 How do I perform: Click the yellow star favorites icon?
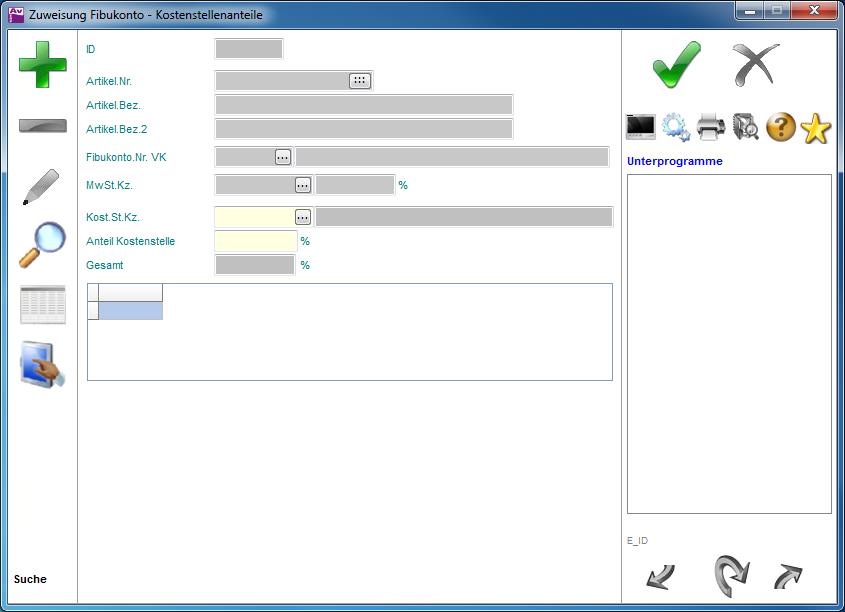click(816, 127)
